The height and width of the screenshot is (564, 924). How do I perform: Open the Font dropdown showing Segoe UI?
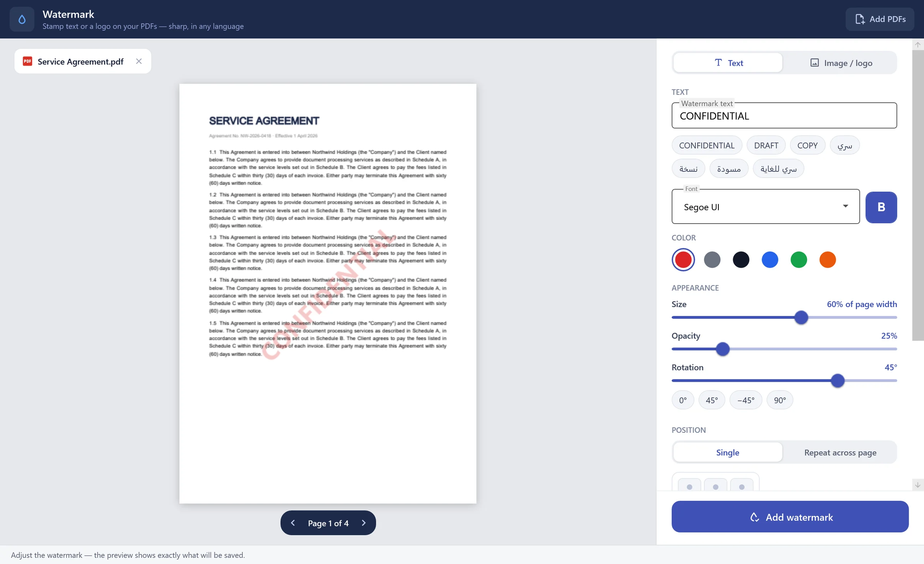765,207
